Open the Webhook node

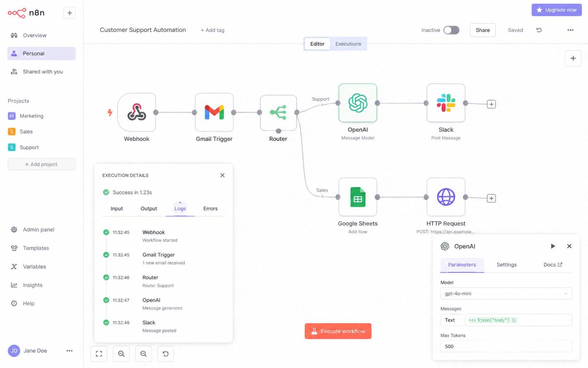(x=137, y=112)
